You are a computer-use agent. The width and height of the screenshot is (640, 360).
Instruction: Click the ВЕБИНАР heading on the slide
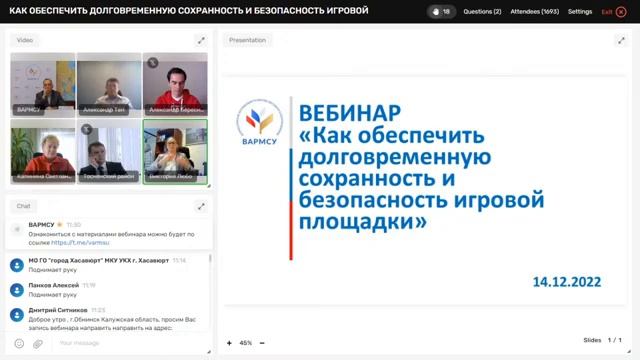pos(350,113)
